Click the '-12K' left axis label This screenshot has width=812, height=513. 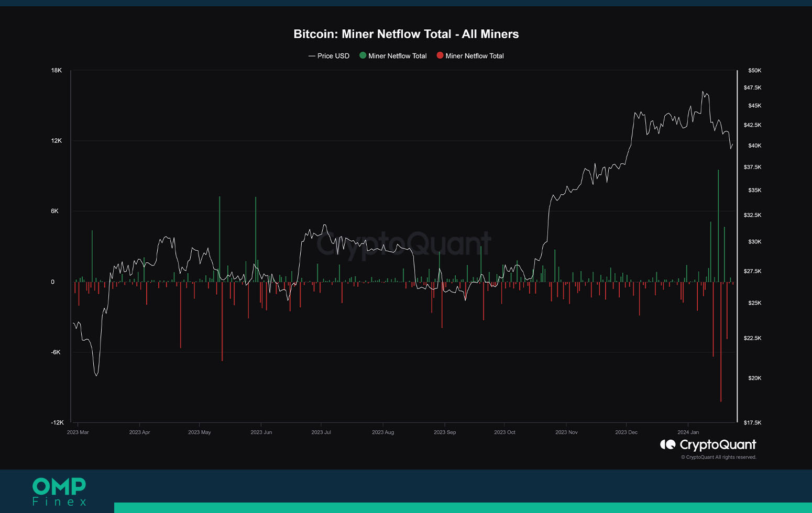coord(57,422)
